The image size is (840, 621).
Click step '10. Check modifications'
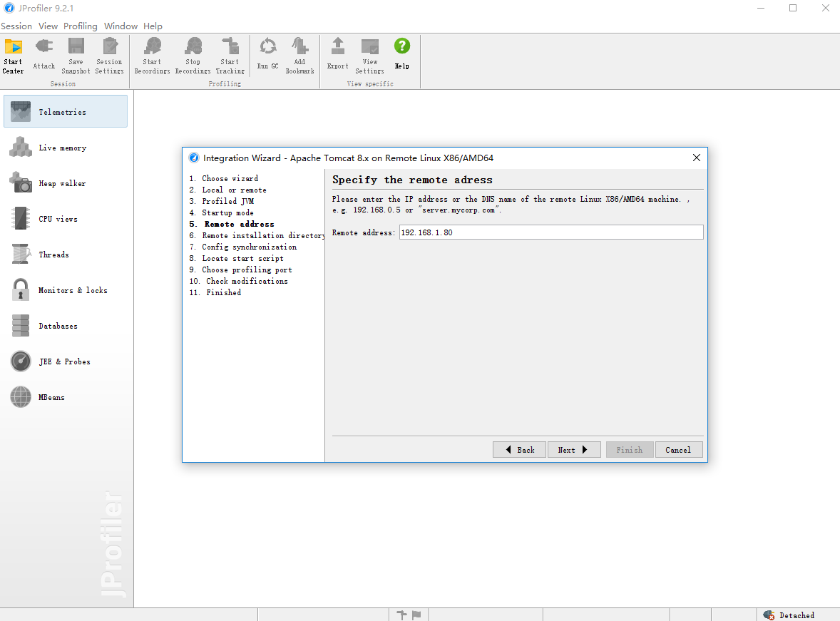(x=238, y=281)
